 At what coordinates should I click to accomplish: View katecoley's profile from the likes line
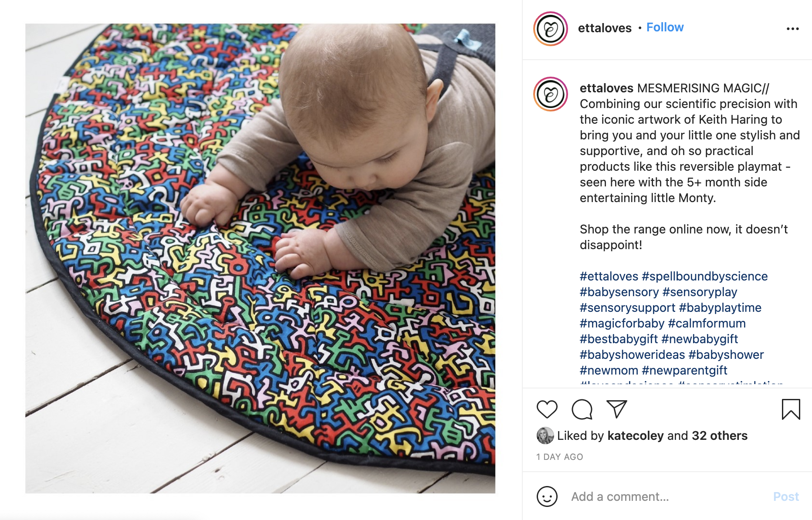635,436
